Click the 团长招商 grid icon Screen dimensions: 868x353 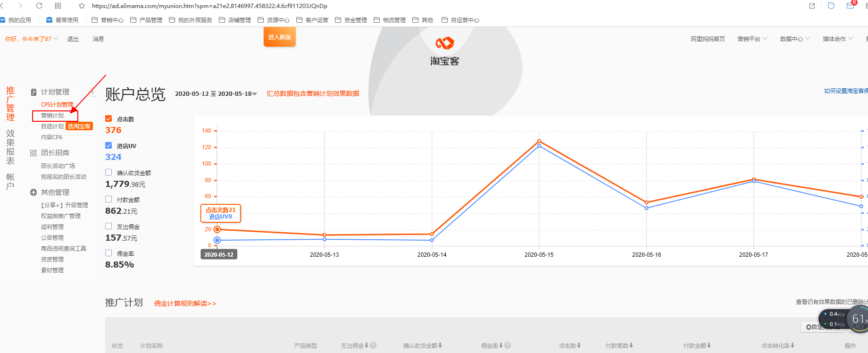point(33,153)
